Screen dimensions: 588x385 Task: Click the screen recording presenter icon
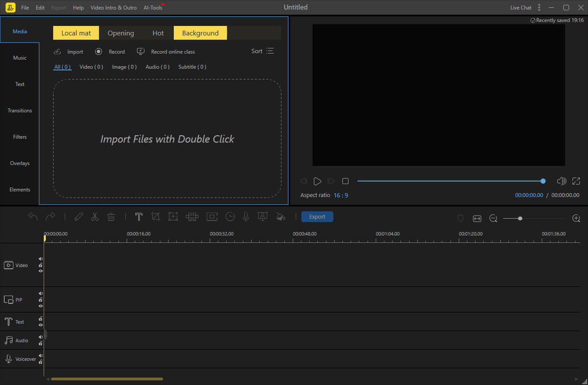point(262,217)
